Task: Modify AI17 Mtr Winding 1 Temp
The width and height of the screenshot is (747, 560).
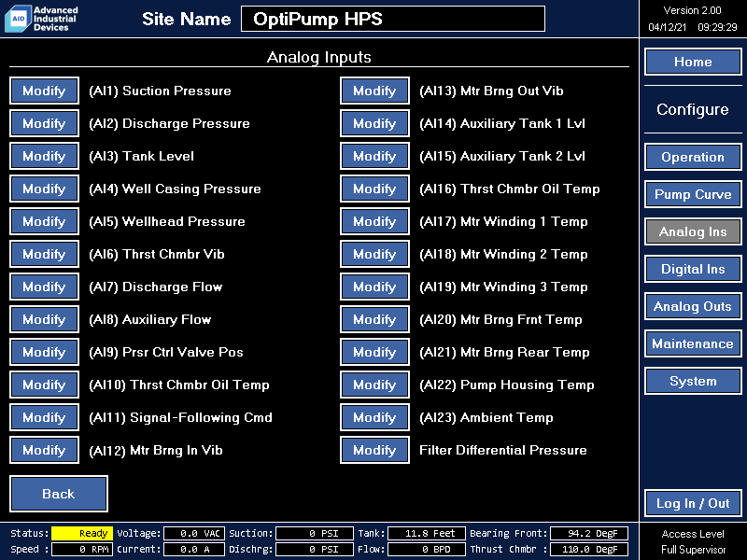Action: tap(374, 221)
